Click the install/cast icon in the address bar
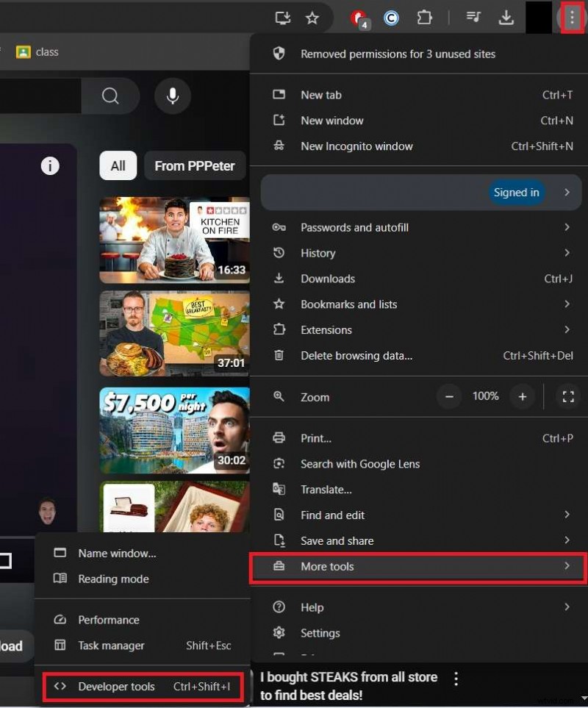Viewport: 588px width, 708px height. [282, 18]
